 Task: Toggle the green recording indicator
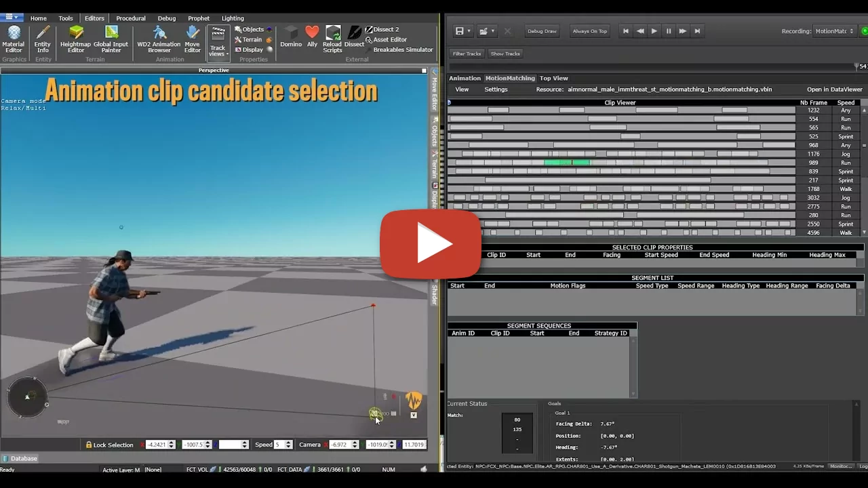pos(864,31)
